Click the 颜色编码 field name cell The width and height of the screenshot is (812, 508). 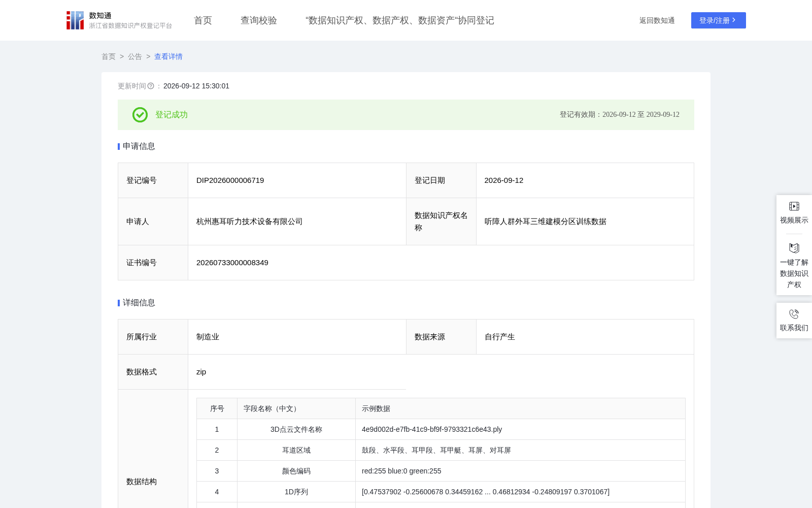tap(296, 471)
